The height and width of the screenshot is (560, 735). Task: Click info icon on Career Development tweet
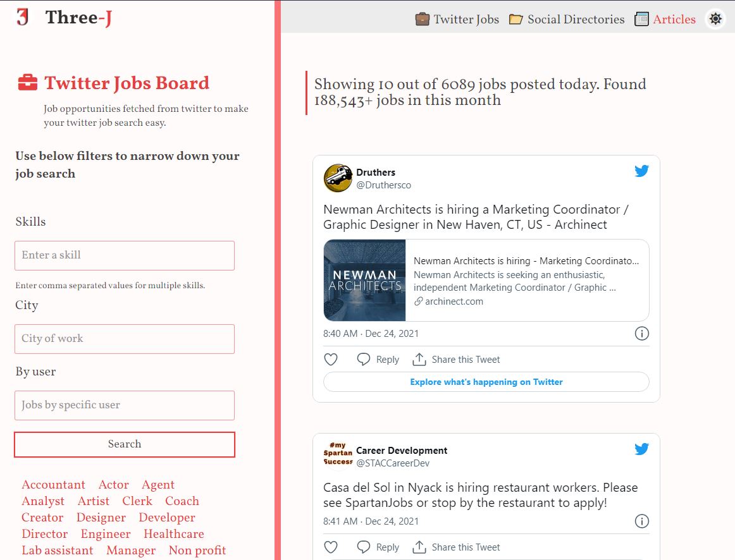(642, 521)
